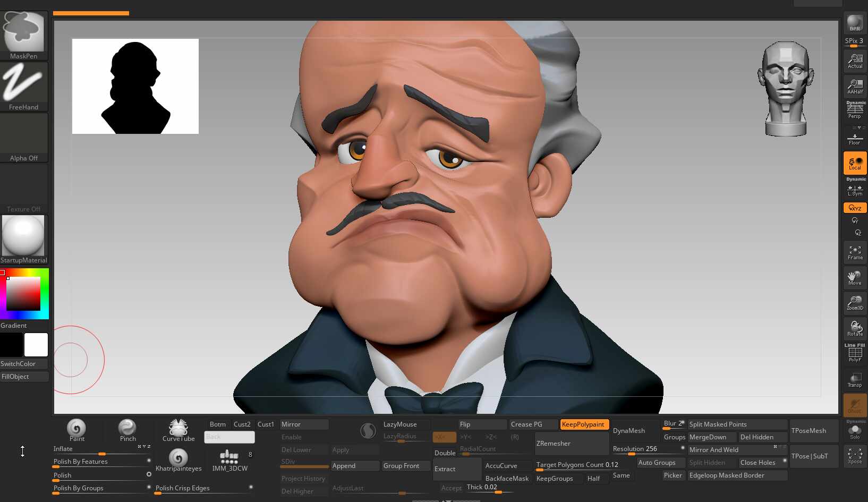
Task: Click the BPR render button
Action: [855, 23]
